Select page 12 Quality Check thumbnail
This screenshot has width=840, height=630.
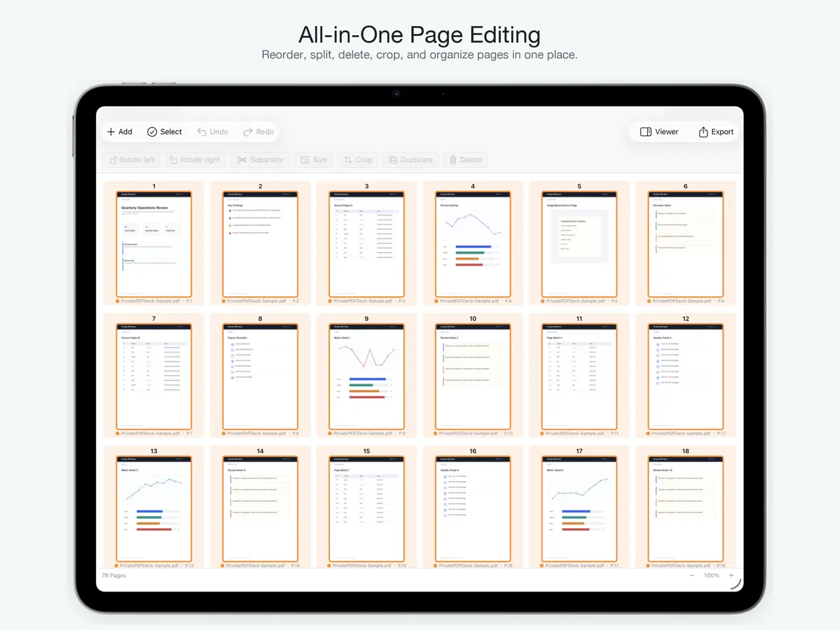click(685, 376)
